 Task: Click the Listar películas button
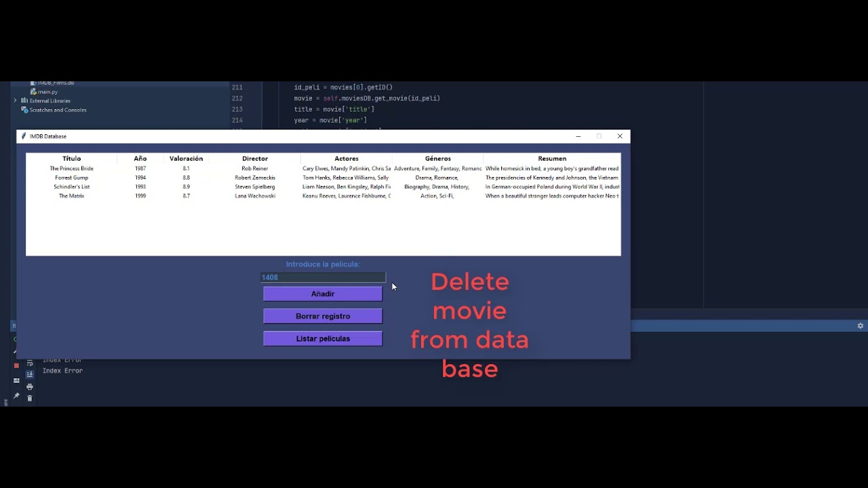pos(323,338)
